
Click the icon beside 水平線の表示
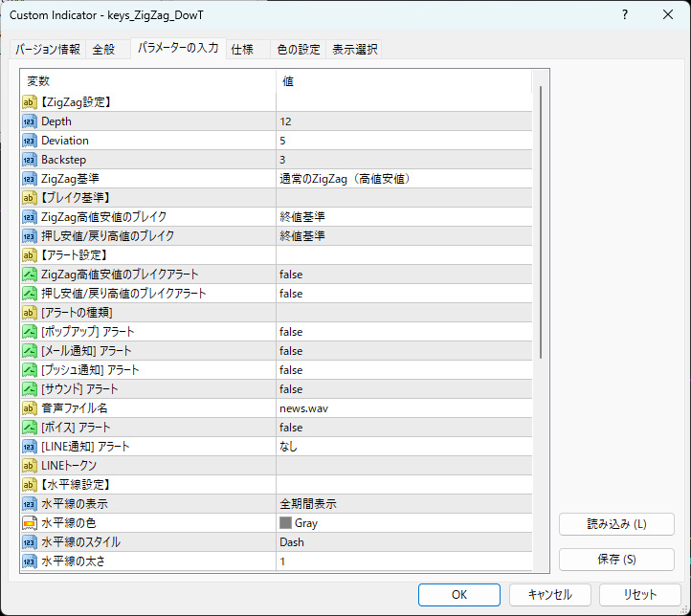point(29,504)
